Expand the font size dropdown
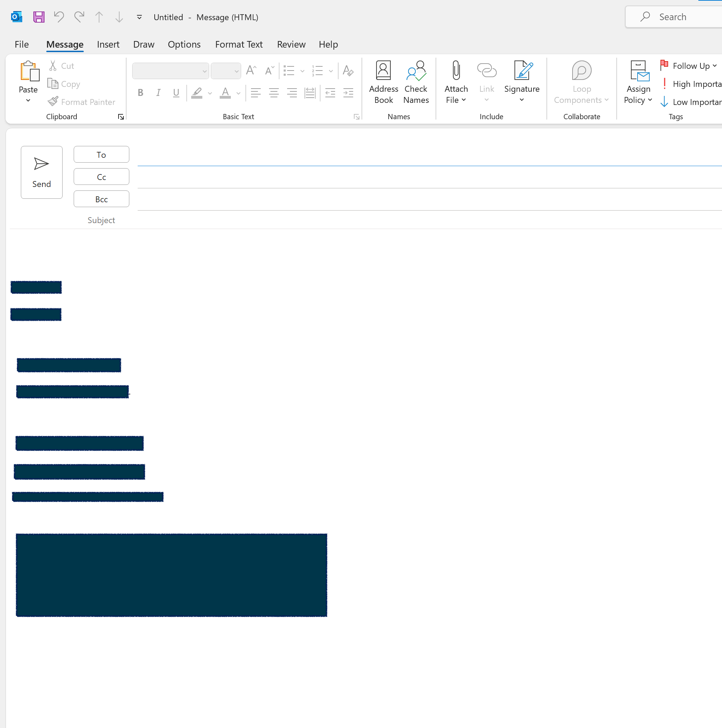Screen dimensions: 722x728 (x=236, y=71)
